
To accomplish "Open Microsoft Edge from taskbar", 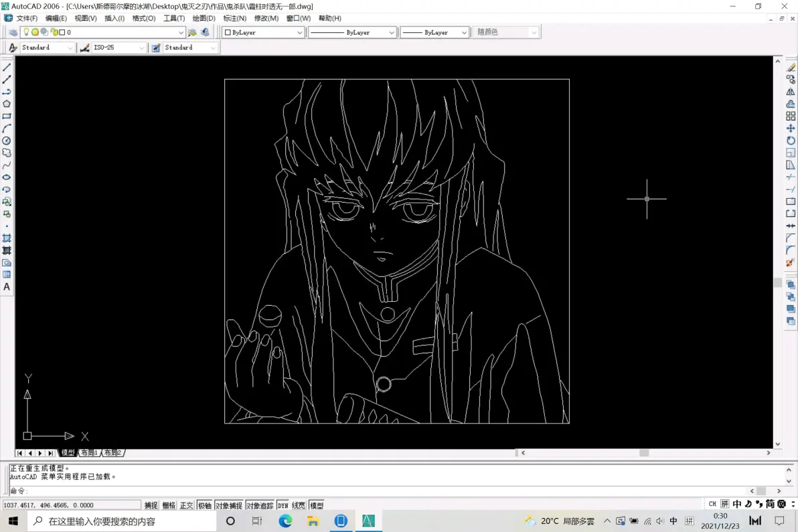I will (x=285, y=521).
